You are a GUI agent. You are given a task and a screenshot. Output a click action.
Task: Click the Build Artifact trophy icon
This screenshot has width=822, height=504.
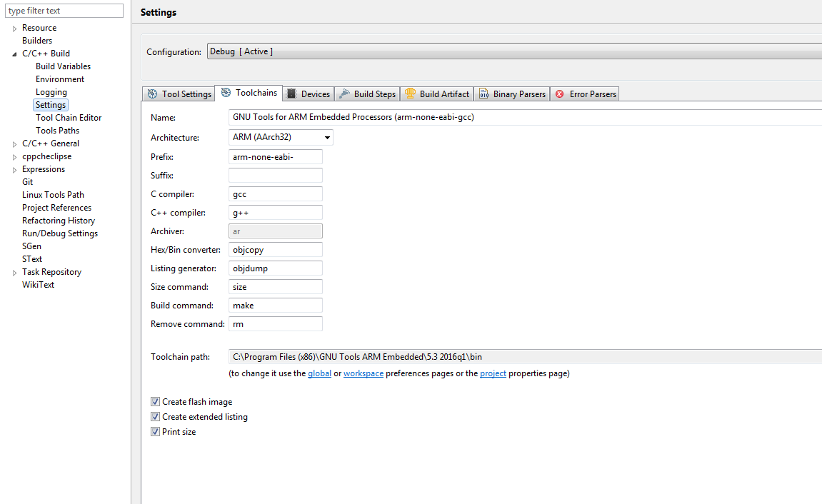point(410,94)
